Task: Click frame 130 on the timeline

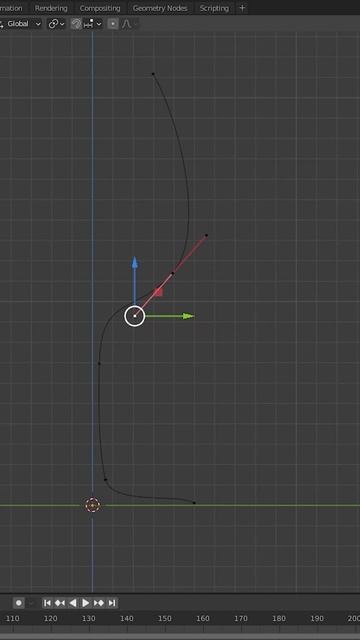Action: [x=89, y=618]
